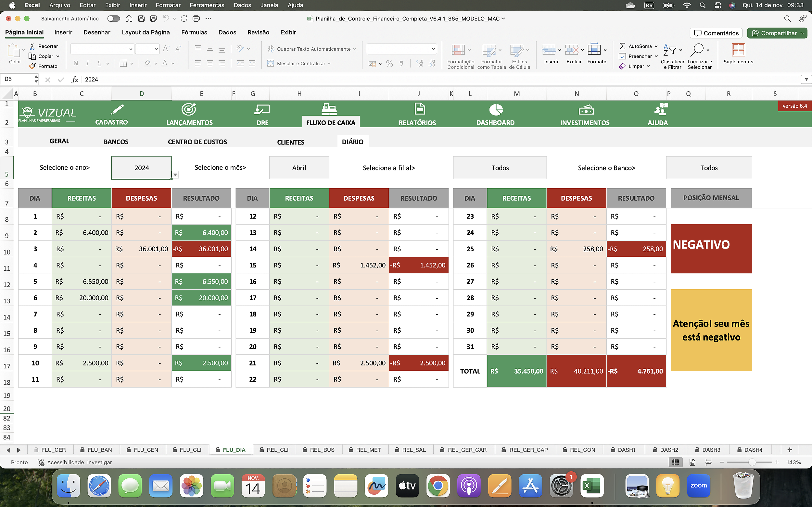Screen dimensions: 812x507
Task: Expand the Copiar dropdown arrow
Action: point(58,56)
